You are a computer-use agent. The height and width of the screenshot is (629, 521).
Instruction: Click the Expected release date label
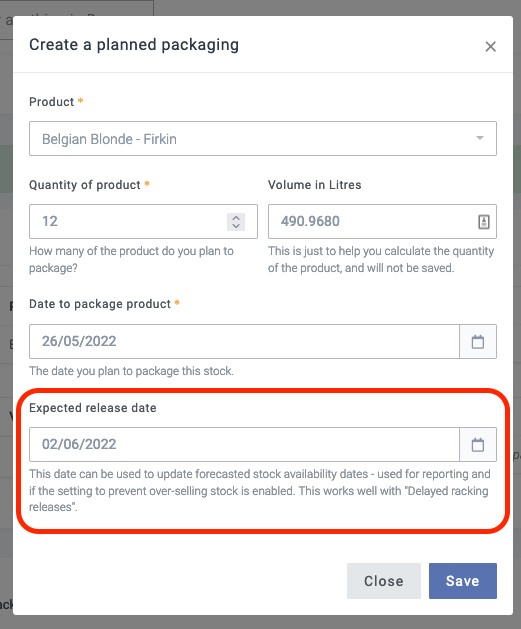click(93, 408)
